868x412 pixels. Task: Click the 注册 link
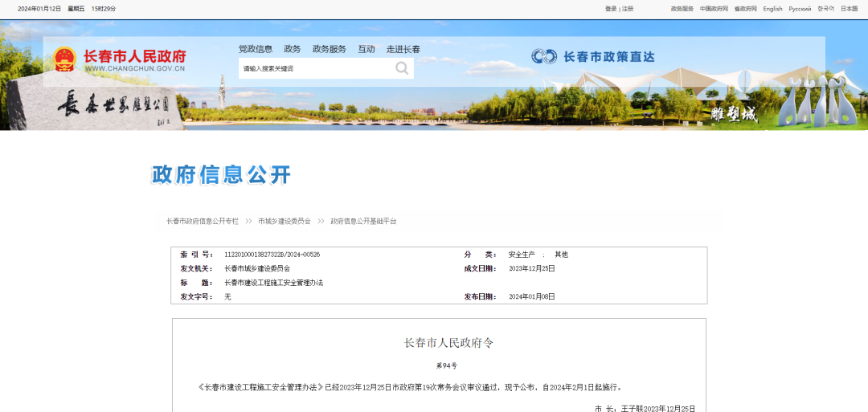(x=627, y=9)
